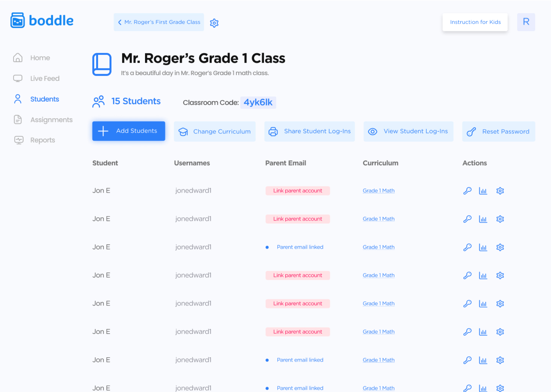Open gear icon in second student row

(x=500, y=219)
